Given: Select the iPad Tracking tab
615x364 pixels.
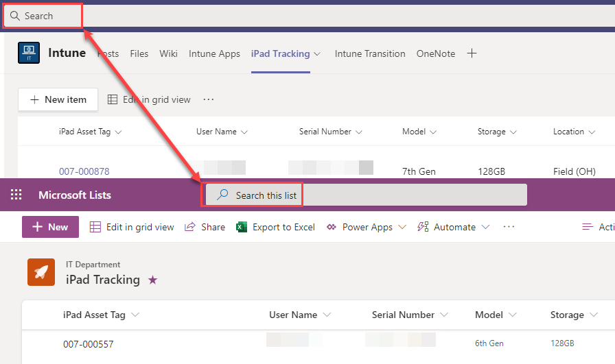Looking at the screenshot, I should click(281, 53).
